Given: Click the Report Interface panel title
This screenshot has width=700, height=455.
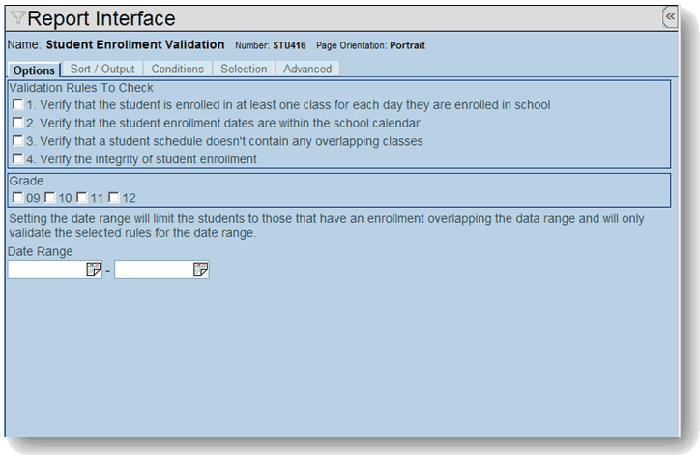Looking at the screenshot, I should point(101,18).
